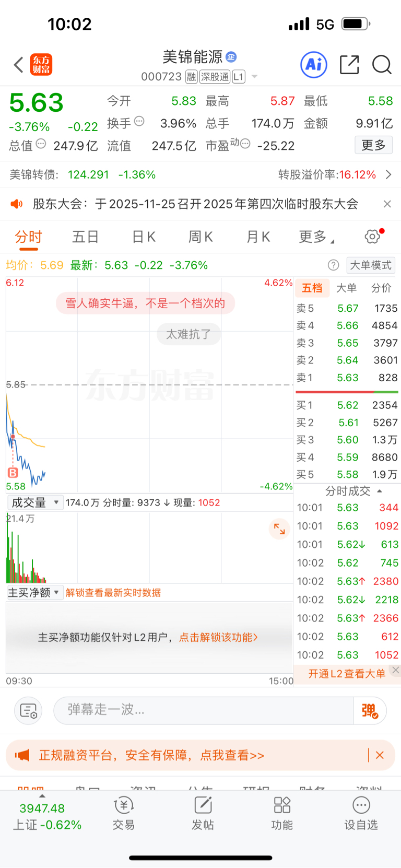Tap the 融 margin tag
This screenshot has height=868, width=401.
192,77
